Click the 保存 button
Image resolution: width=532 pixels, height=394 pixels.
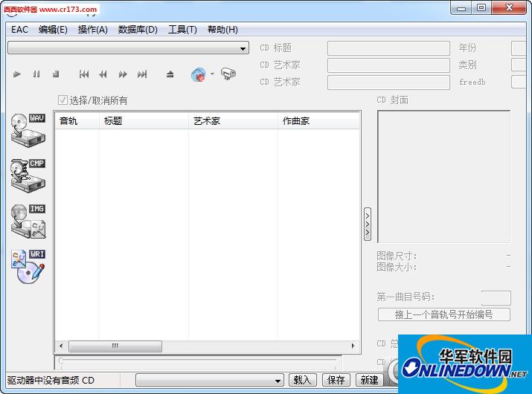point(336,380)
